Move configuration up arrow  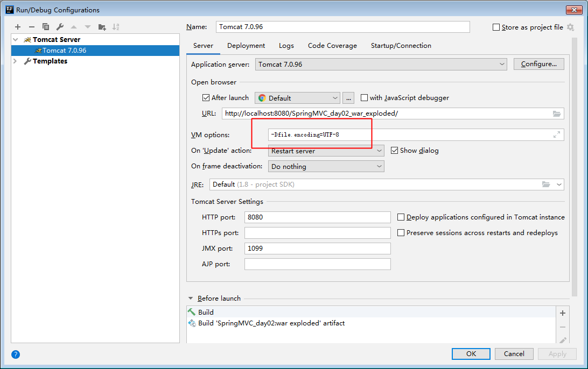click(x=74, y=27)
